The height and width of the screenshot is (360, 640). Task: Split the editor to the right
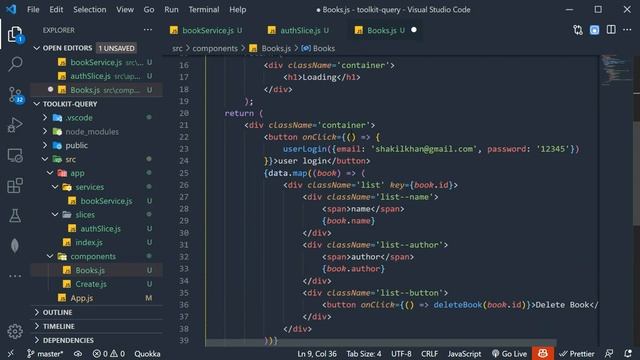pyautogui.click(x=611, y=30)
